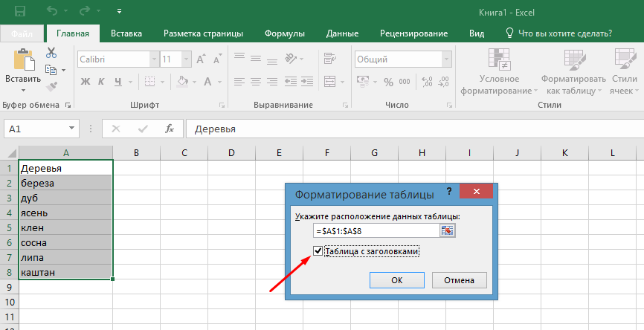Click the range selector icon in dialog
Image resolution: width=644 pixels, height=330 pixels.
tap(447, 231)
